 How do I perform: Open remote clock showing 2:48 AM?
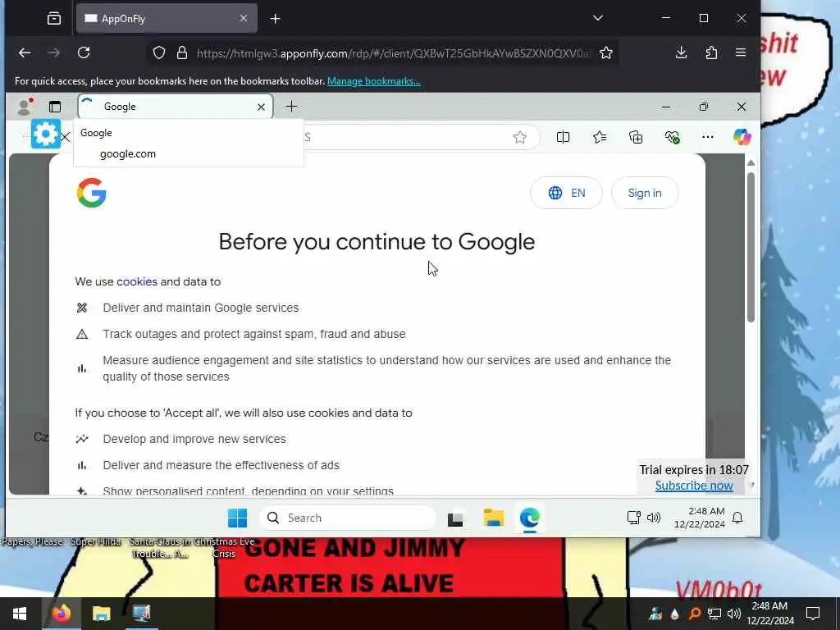point(699,518)
